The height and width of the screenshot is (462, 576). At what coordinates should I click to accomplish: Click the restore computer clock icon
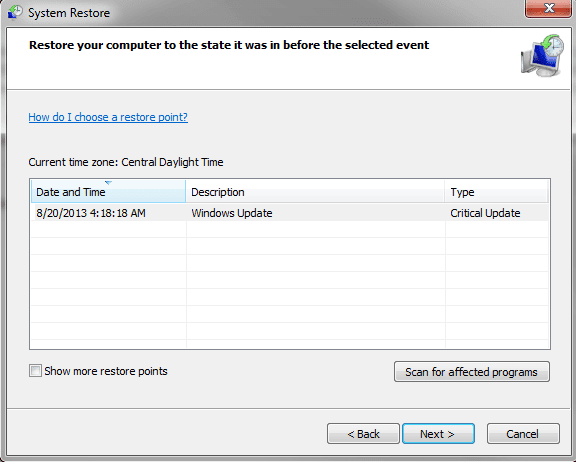(x=542, y=56)
